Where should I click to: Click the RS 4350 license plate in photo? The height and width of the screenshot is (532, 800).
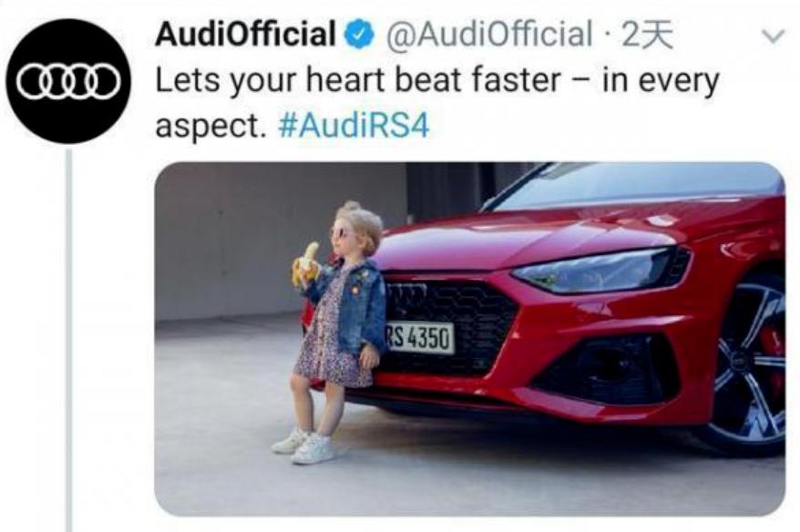pos(419,338)
